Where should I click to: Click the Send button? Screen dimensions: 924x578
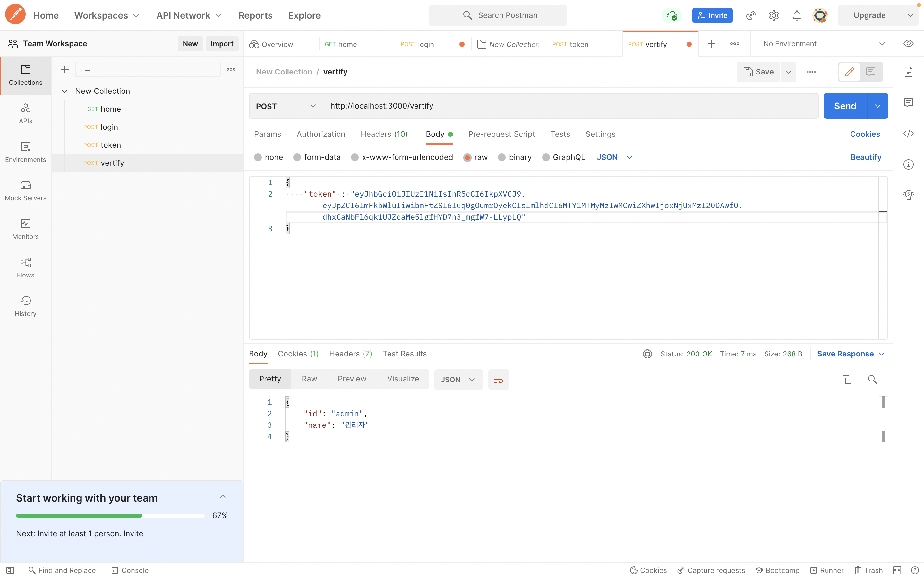coord(845,106)
